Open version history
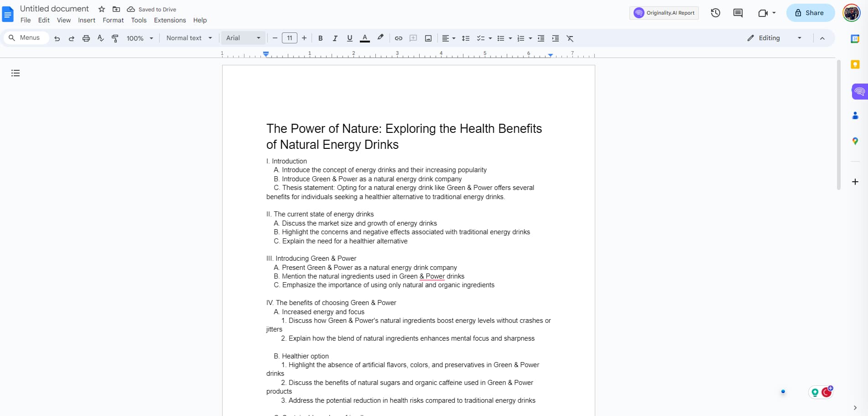Screen dimensions: 868x416 [715, 13]
